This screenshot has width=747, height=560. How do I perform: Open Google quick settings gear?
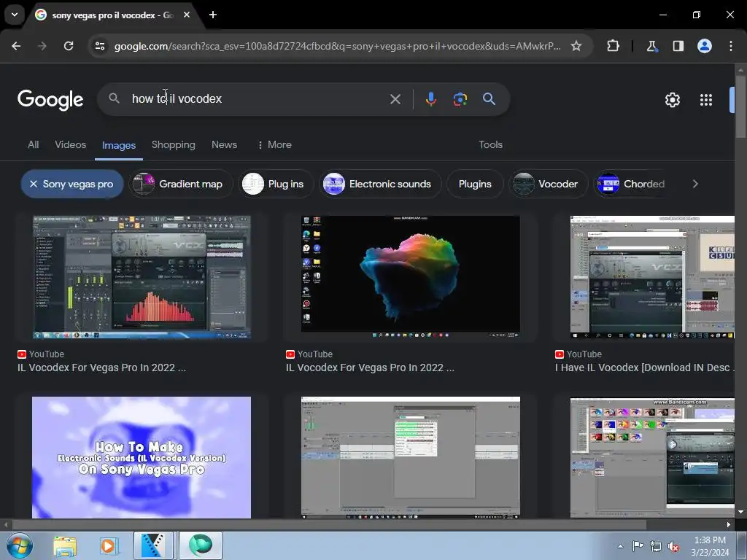tap(672, 99)
